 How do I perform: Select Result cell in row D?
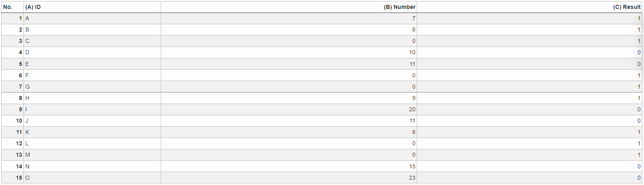pyautogui.click(x=530, y=52)
